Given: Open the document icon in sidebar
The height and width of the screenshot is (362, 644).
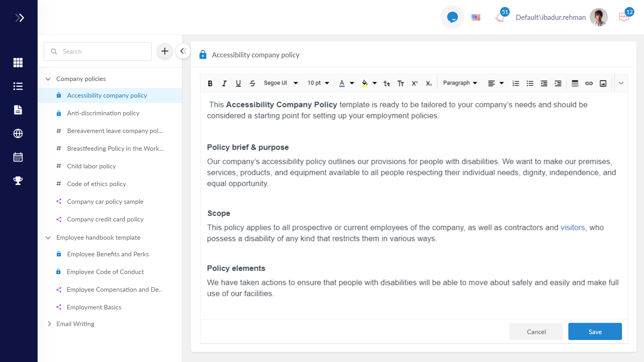Looking at the screenshot, I should click(x=18, y=110).
